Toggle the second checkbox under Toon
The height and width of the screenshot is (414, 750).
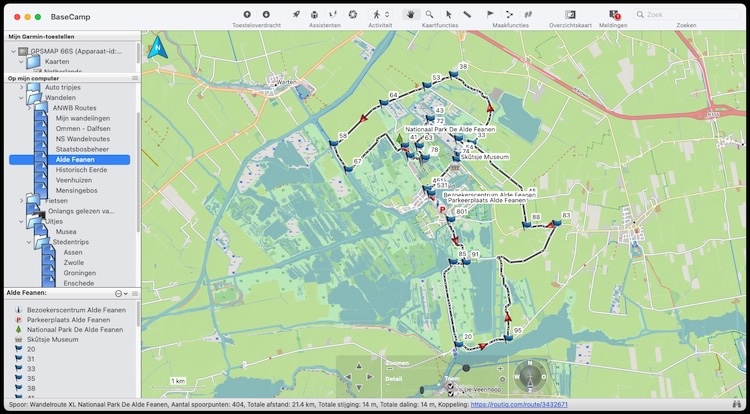(451, 394)
